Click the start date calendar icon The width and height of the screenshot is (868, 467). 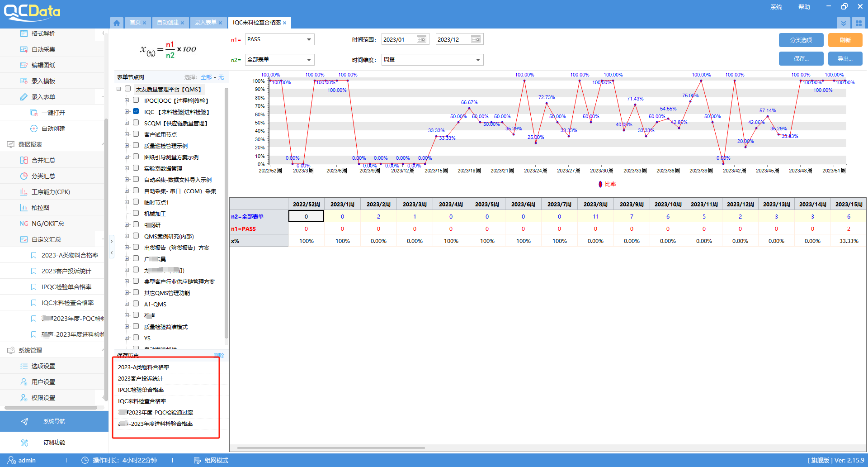(421, 39)
